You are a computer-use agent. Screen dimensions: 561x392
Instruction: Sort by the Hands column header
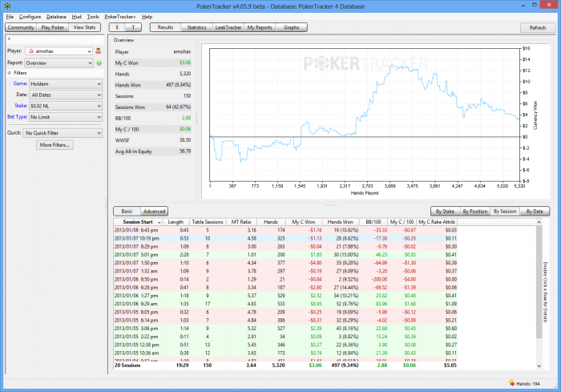(x=271, y=222)
